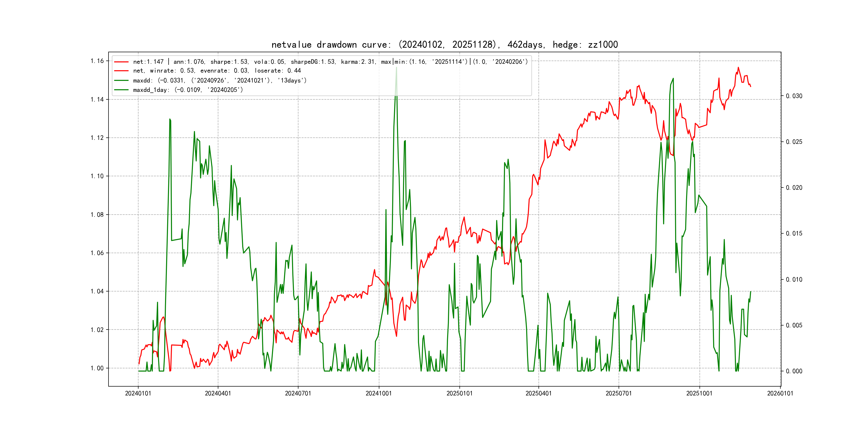Select the legend text starting 'net:1.147 | ann:1.076'
The width and height of the screenshot is (868, 434).
(330, 62)
